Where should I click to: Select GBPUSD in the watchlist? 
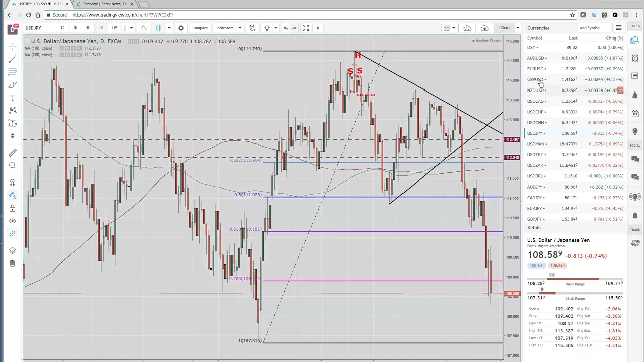pos(575,79)
